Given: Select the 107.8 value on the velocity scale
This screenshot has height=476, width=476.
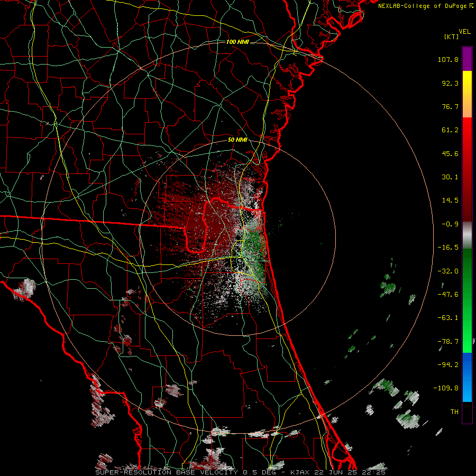Looking at the screenshot, I should click(448, 59).
